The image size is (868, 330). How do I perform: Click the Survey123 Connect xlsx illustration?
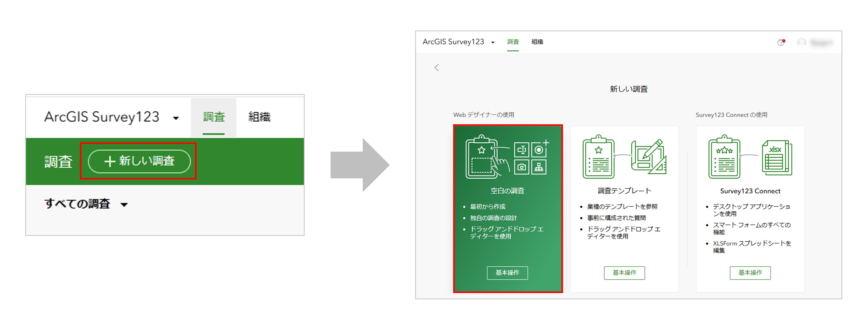(777, 158)
